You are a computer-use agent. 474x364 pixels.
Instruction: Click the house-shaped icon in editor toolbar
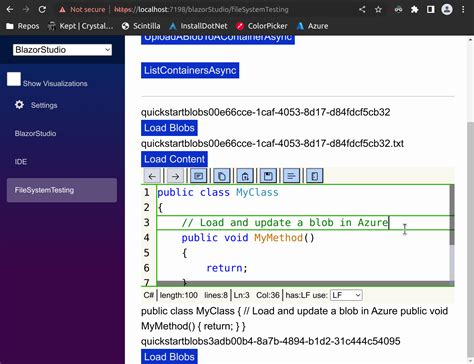245,176
